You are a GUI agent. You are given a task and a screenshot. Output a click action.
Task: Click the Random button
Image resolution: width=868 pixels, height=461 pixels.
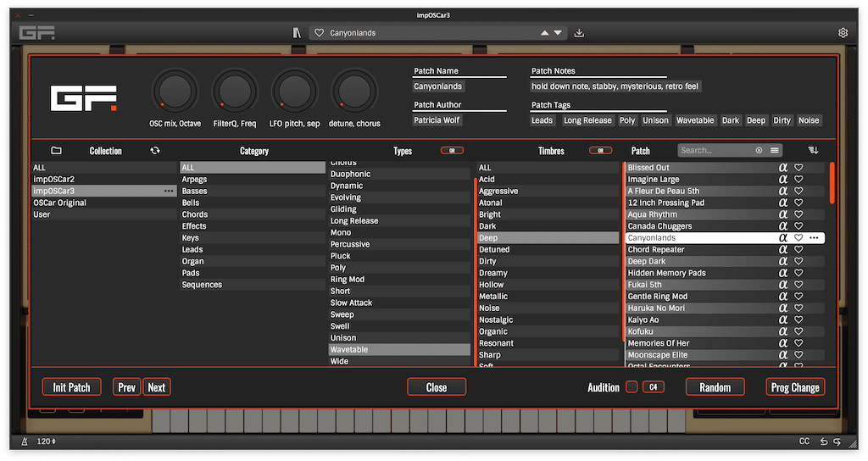pos(715,387)
